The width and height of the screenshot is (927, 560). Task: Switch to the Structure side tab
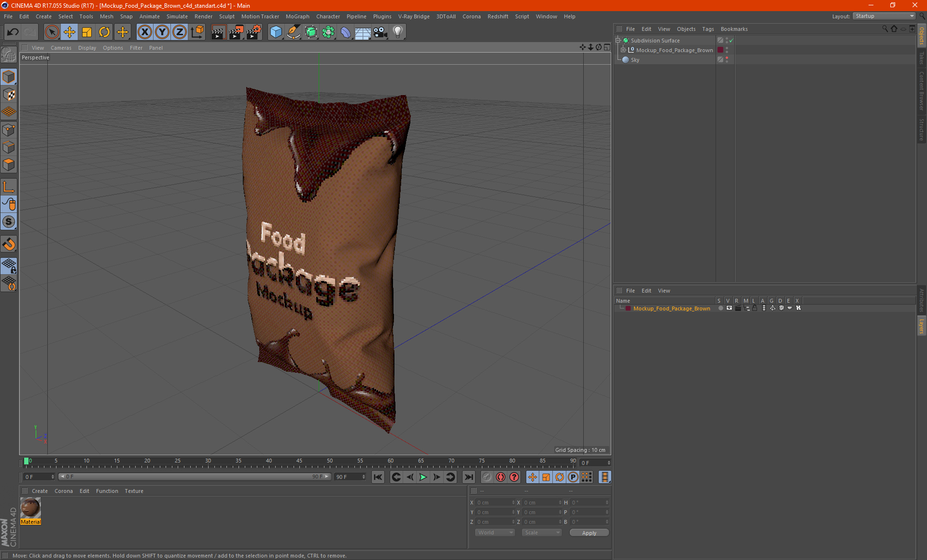click(x=922, y=129)
